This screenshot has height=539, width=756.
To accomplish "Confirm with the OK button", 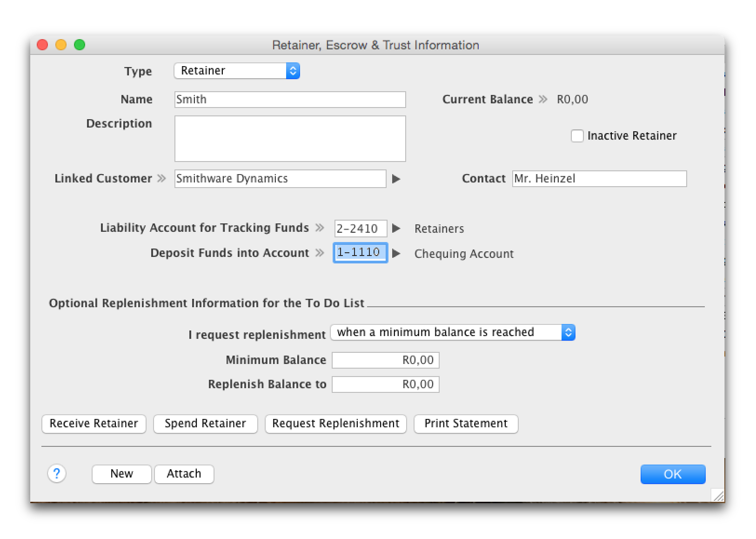I will [672, 474].
